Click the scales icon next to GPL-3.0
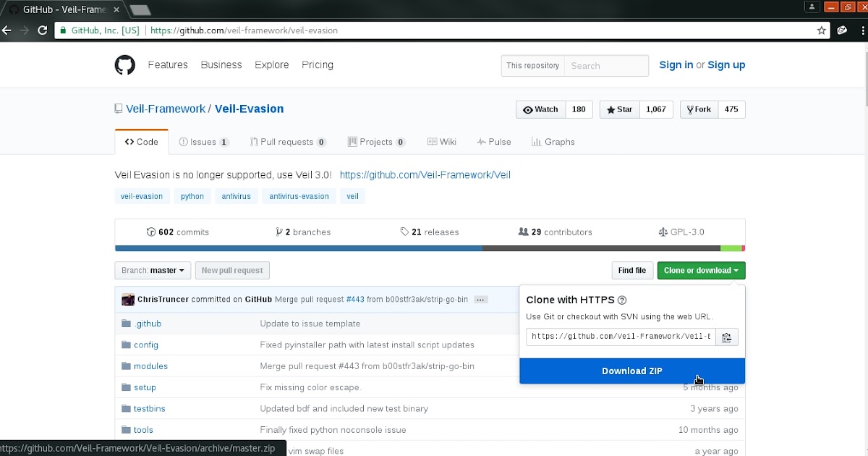 tap(663, 231)
